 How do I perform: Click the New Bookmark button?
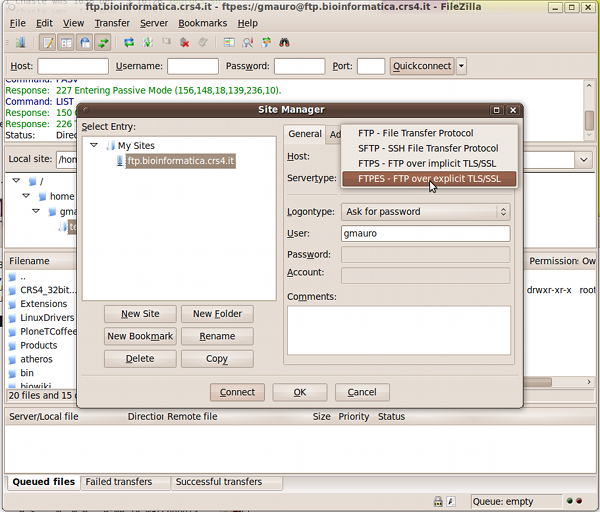point(140,336)
